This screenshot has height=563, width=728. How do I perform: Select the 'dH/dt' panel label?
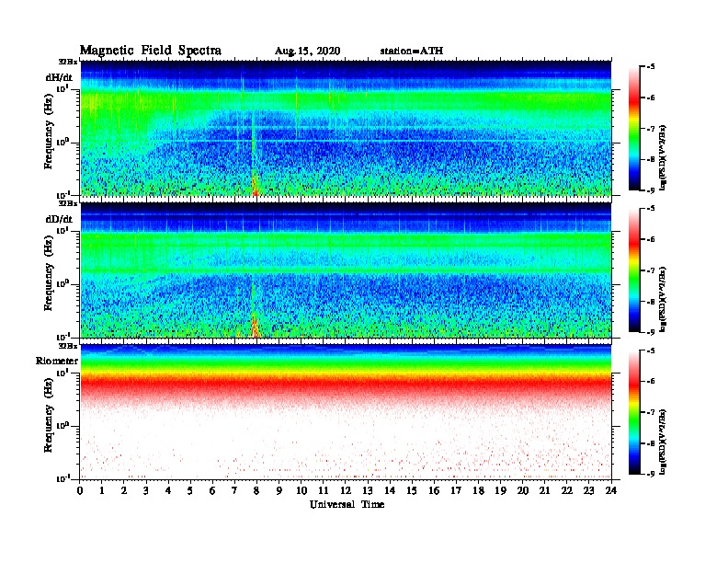(59, 77)
